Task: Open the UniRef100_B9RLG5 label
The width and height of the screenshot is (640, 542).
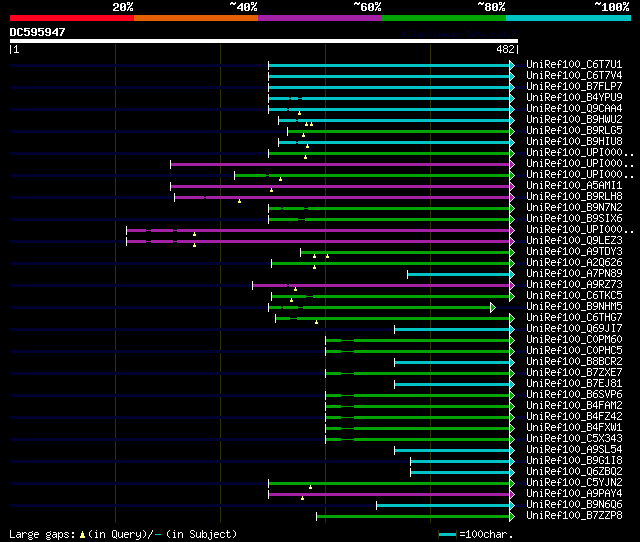Action: [x=574, y=131]
